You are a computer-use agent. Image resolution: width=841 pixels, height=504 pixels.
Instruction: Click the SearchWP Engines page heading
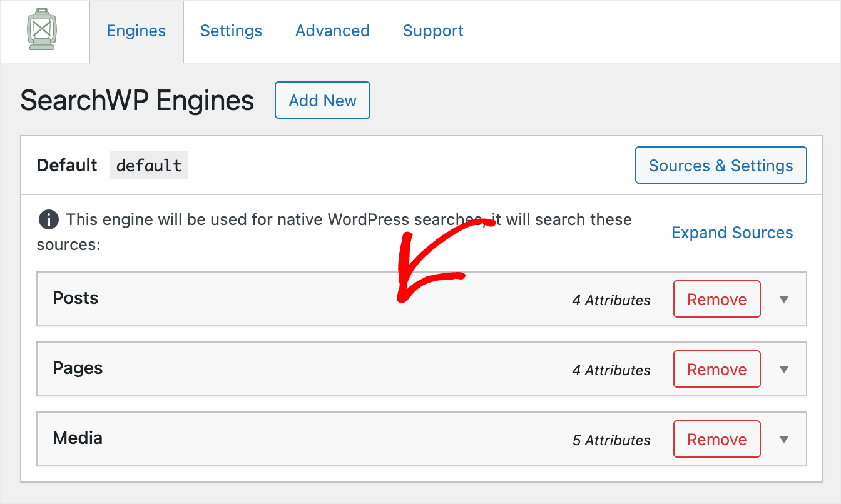[137, 100]
